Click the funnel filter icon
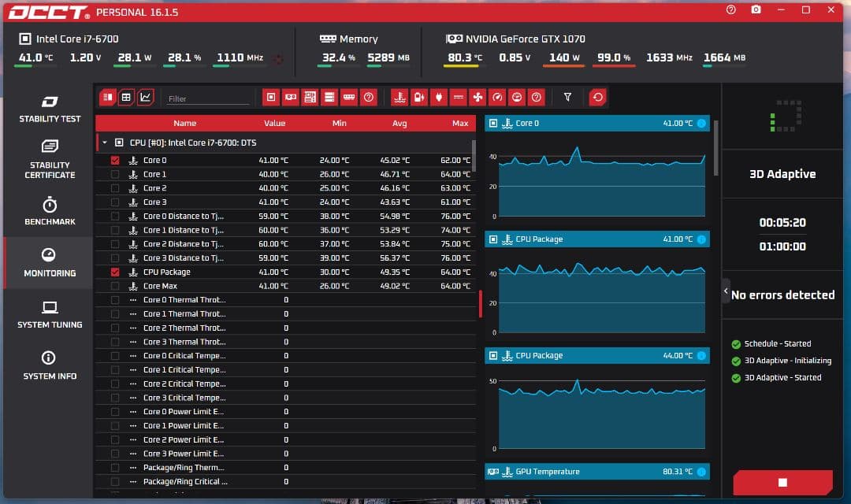Screen dimensions: 851x504 (567, 97)
